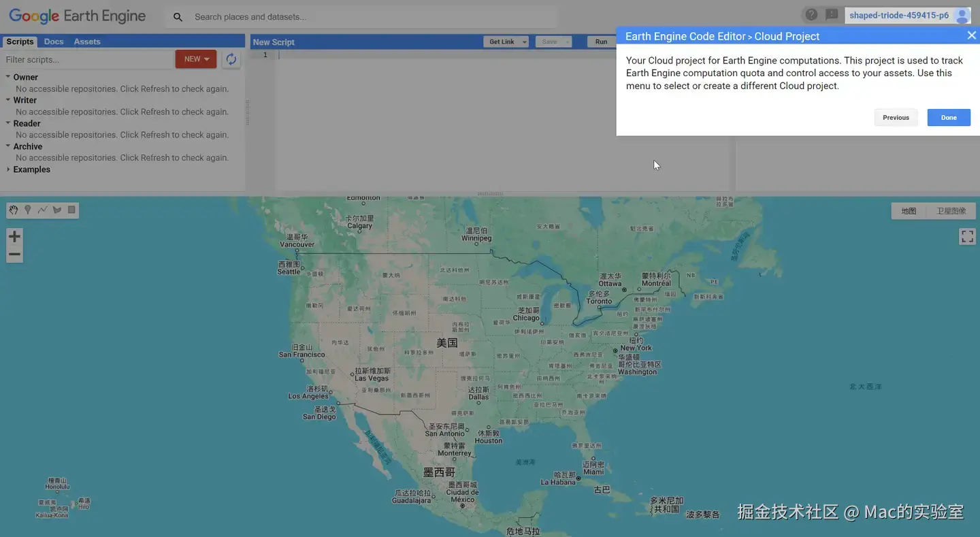Screen dimensions: 980x537
Task: Click the Owner no accessible repositories message
Action: 122,88
